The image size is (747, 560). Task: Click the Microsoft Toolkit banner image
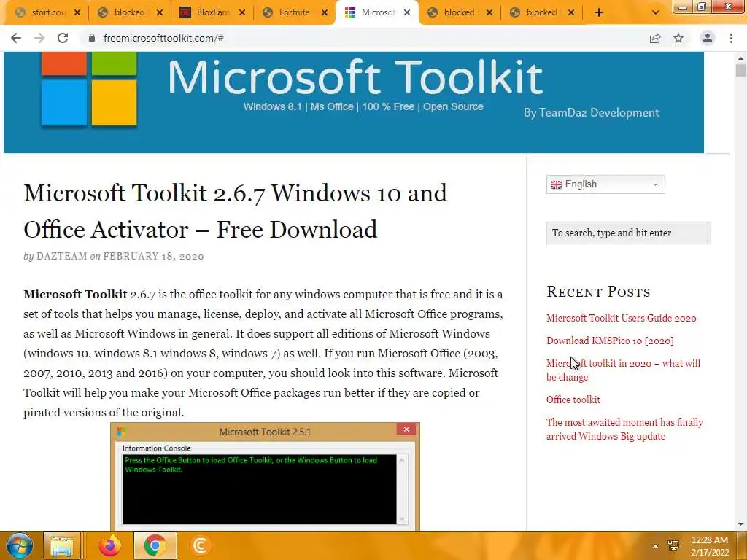tap(354, 102)
